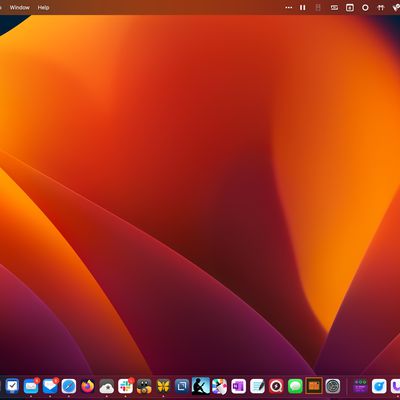Click the card-shaped menu bar icon

click(x=334, y=7)
